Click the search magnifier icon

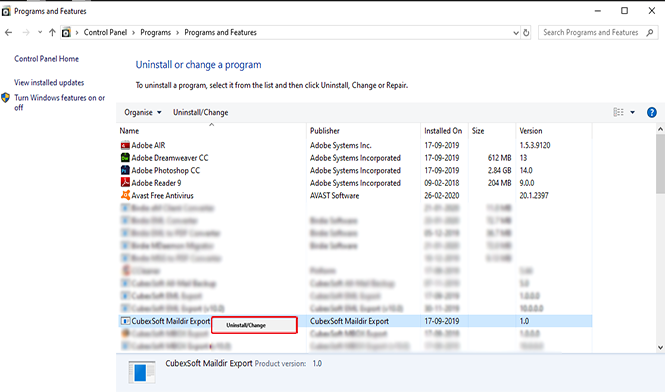[650, 32]
